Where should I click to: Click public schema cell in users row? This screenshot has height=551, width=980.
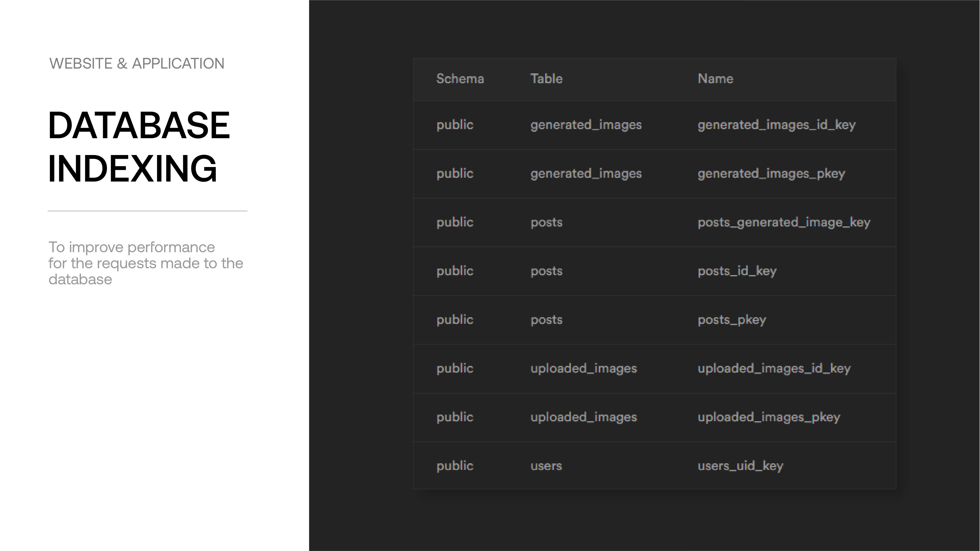coord(455,466)
